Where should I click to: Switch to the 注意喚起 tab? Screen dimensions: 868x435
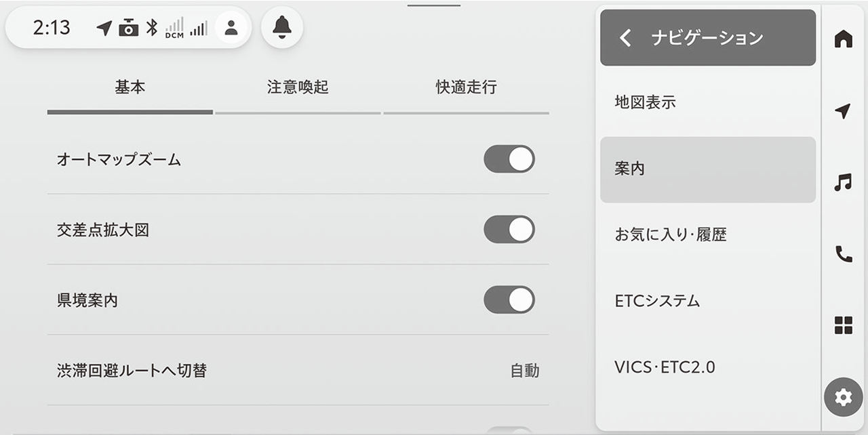pyautogui.click(x=298, y=88)
